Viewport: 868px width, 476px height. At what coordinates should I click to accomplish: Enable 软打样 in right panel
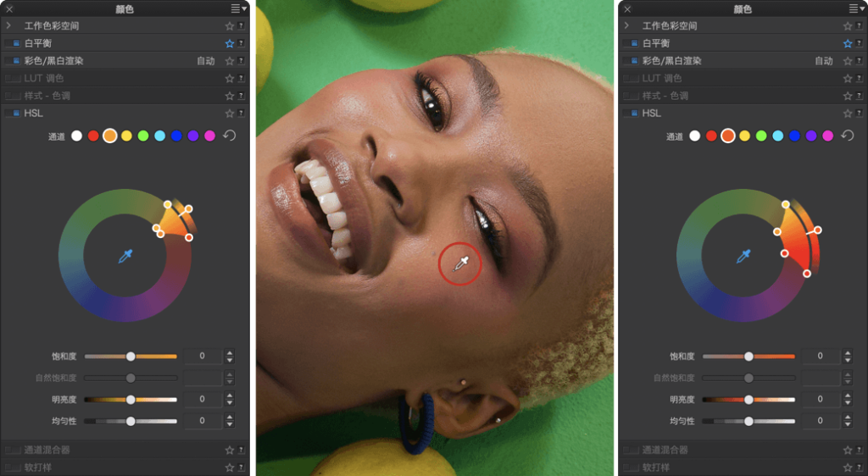[631, 468]
